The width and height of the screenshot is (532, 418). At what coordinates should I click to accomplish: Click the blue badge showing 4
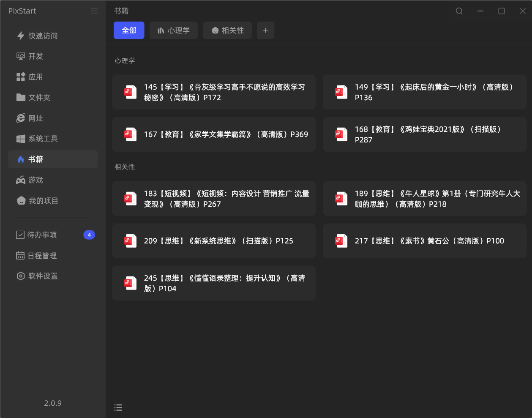[89, 235]
